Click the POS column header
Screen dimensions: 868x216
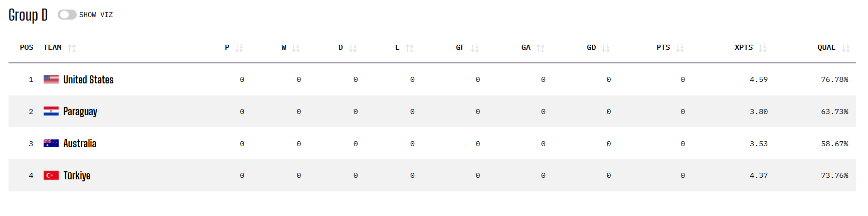click(x=27, y=47)
